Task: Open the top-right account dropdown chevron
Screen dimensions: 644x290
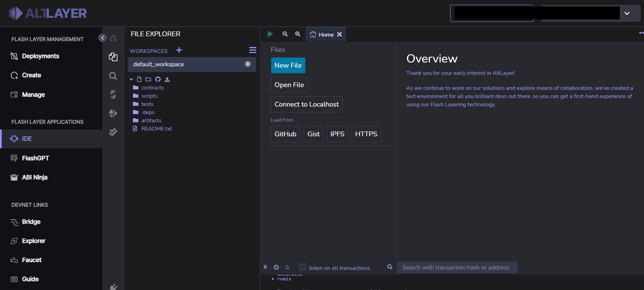Action: [627, 13]
